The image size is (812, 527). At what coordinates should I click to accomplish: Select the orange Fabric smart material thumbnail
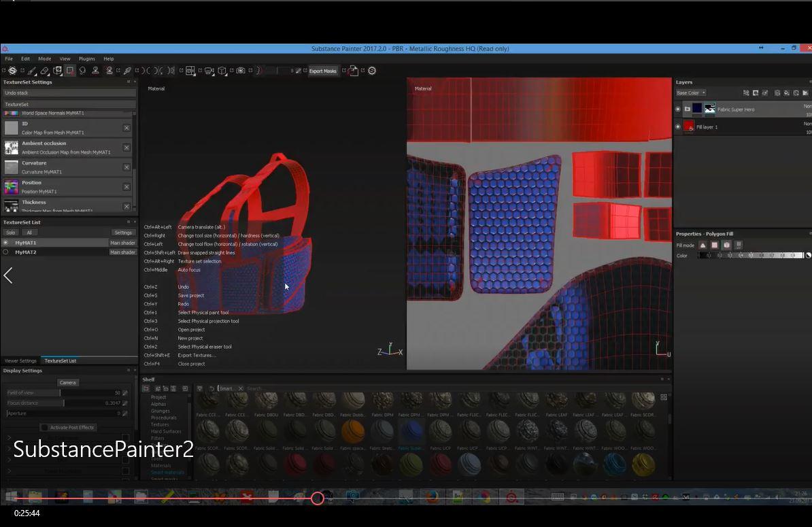pos(353,430)
